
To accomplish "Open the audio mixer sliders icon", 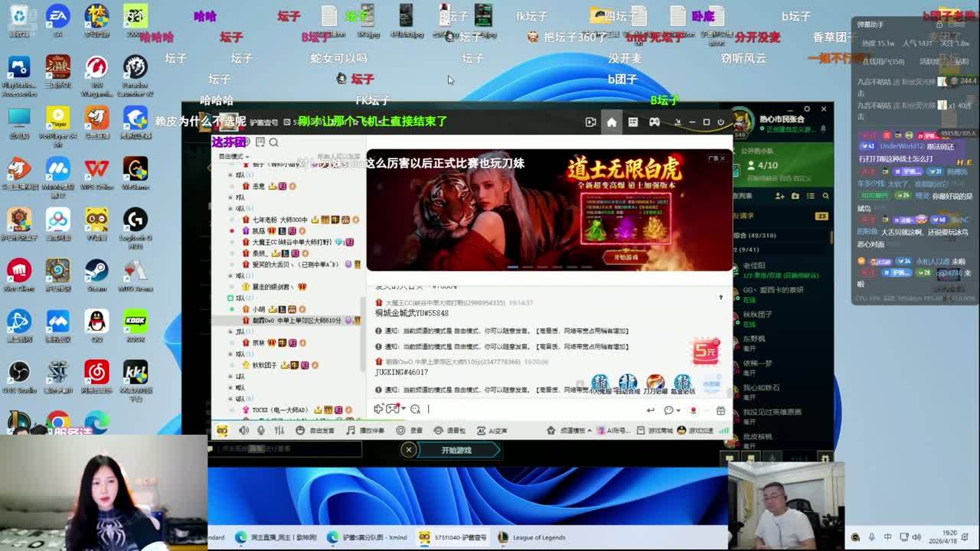I will (x=279, y=430).
